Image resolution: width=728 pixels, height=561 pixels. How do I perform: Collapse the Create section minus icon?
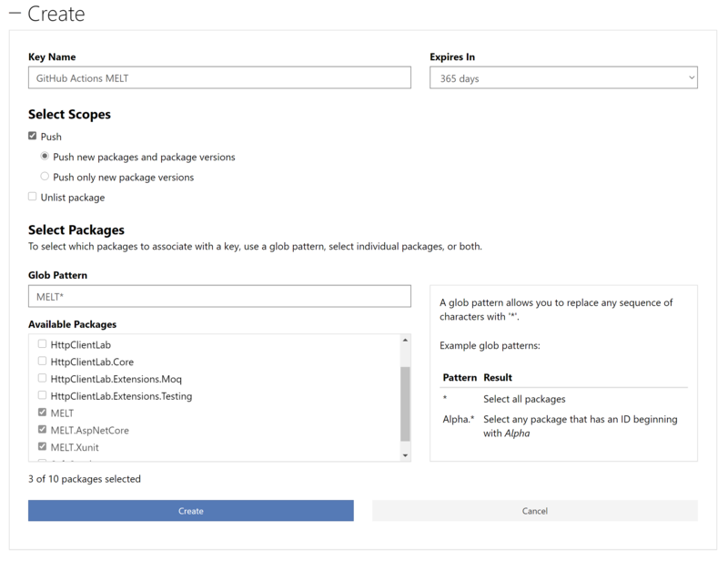tap(15, 15)
